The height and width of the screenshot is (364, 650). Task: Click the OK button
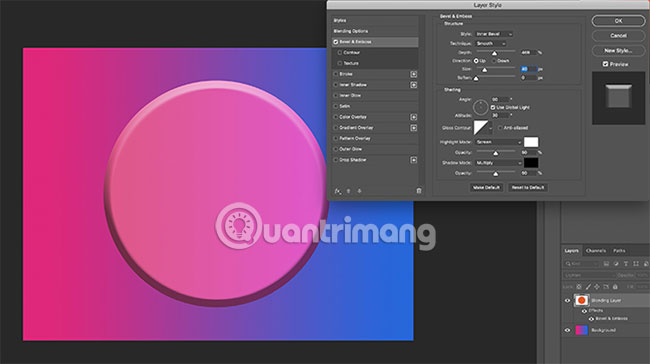click(x=618, y=21)
